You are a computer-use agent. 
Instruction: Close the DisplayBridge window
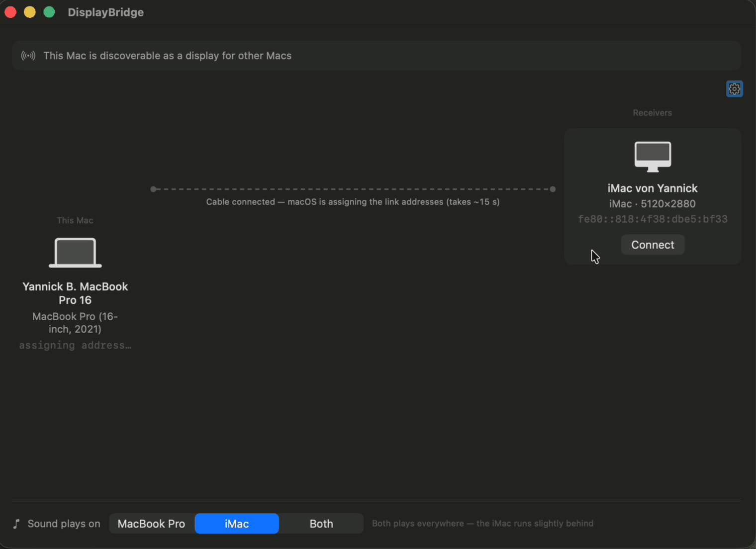[10, 12]
